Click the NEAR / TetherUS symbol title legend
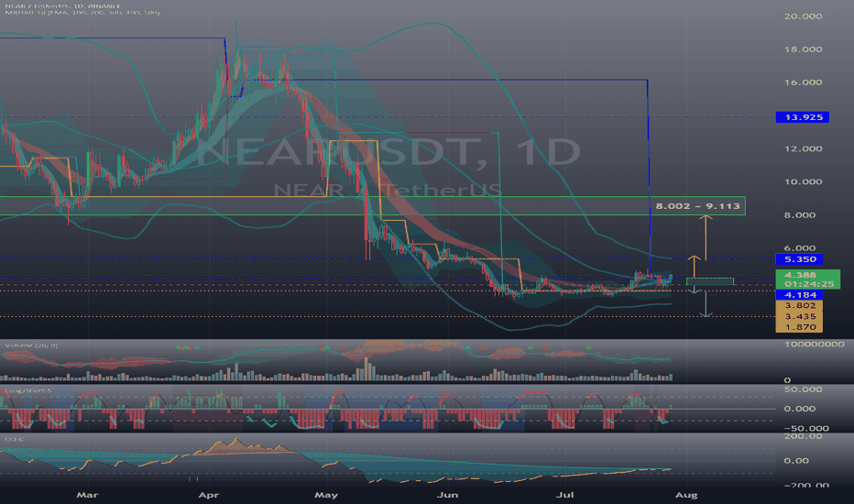 pos(61,6)
